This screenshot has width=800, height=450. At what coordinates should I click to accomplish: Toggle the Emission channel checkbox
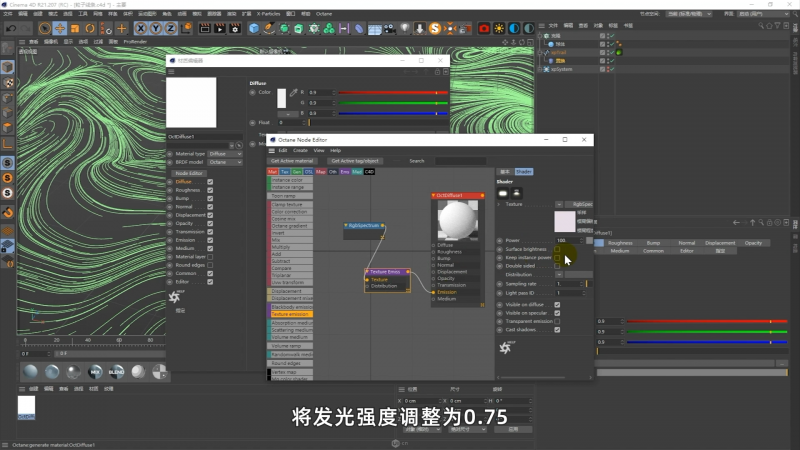[x=210, y=240]
